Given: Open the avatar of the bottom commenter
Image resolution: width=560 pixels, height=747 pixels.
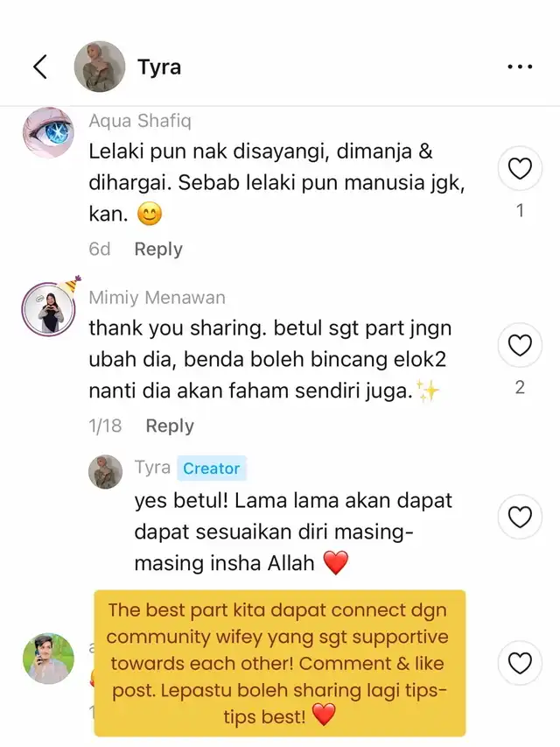Looking at the screenshot, I should click(x=49, y=659).
